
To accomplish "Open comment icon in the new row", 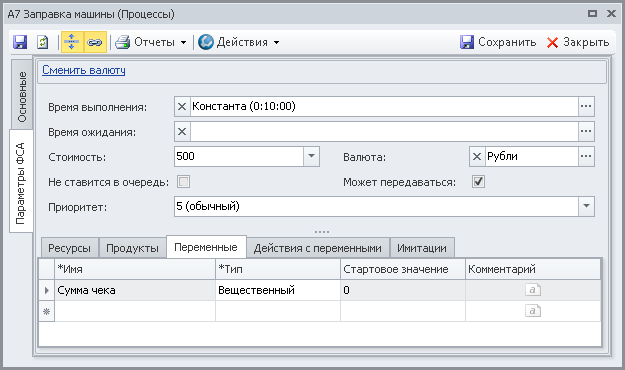I will (x=533, y=311).
